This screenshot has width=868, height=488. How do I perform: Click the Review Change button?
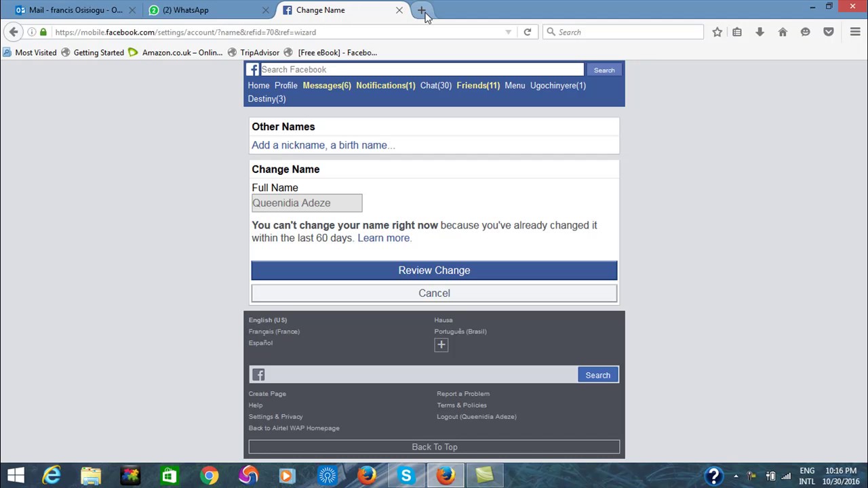pos(434,270)
